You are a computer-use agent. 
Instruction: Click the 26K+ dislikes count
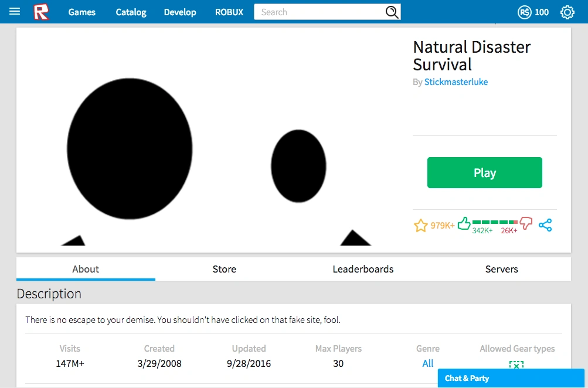coord(509,230)
